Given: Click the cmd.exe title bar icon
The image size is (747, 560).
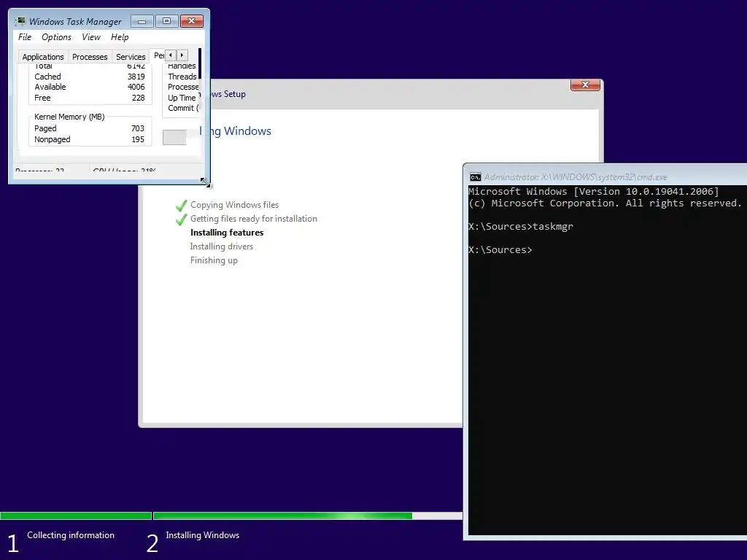Looking at the screenshot, I should pos(475,177).
